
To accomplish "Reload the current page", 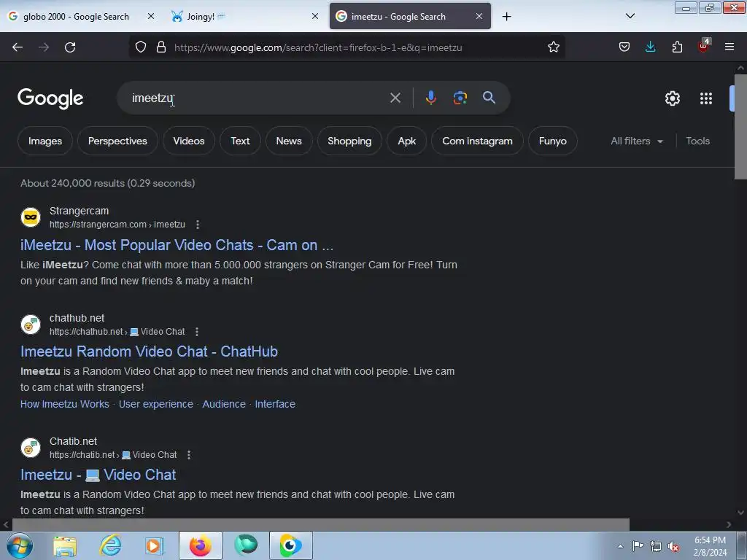I will click(70, 47).
